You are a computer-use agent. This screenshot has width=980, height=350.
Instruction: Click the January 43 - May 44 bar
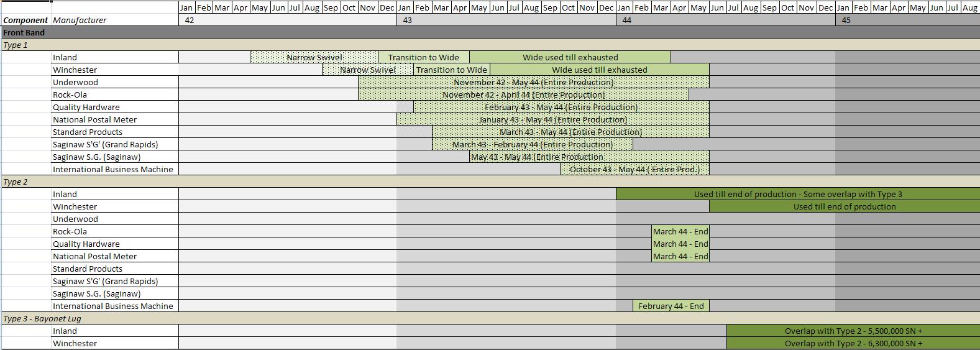pos(553,119)
